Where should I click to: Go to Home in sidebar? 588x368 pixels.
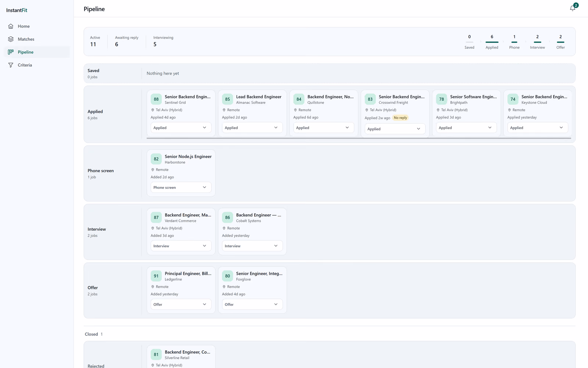click(x=37, y=26)
